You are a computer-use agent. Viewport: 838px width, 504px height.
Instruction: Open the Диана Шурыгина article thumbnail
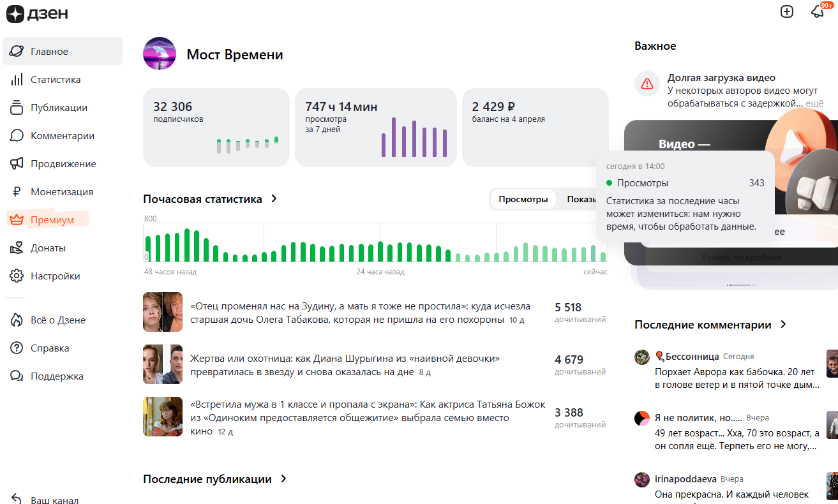click(x=163, y=364)
